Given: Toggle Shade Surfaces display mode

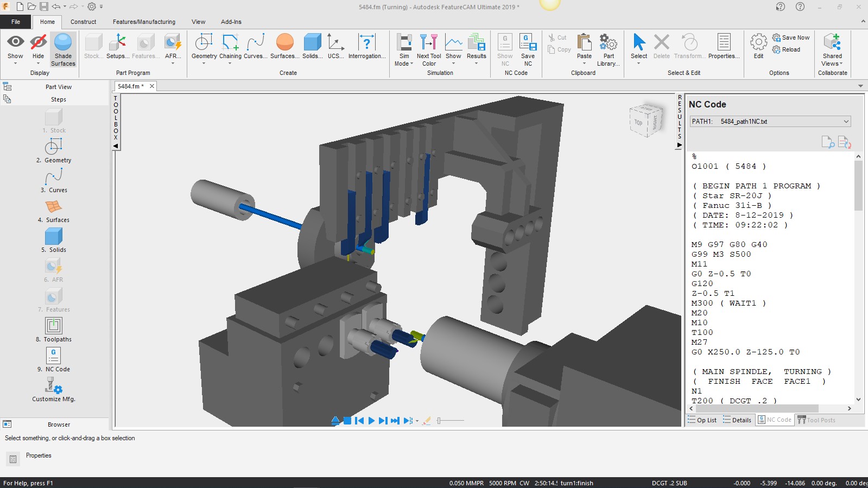Looking at the screenshot, I should click(x=63, y=50).
